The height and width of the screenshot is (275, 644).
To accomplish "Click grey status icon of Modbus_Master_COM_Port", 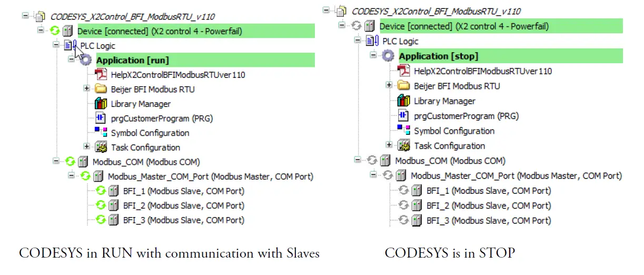I will tap(388, 175).
